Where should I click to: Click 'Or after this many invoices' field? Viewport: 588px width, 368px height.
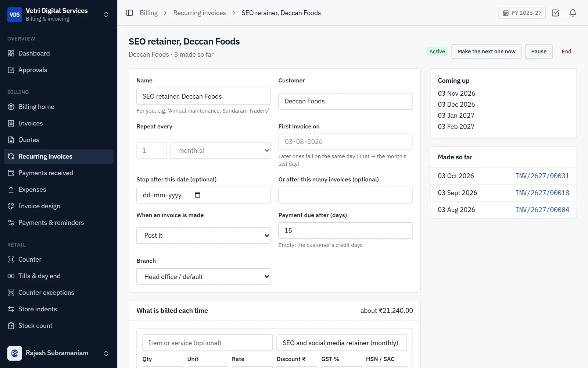point(345,195)
